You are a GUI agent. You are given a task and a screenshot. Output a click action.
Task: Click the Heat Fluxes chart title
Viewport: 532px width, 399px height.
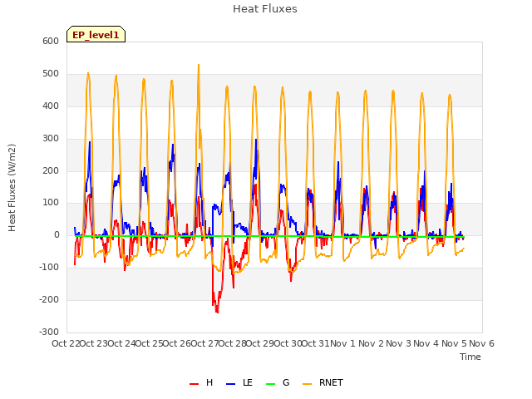265,9
